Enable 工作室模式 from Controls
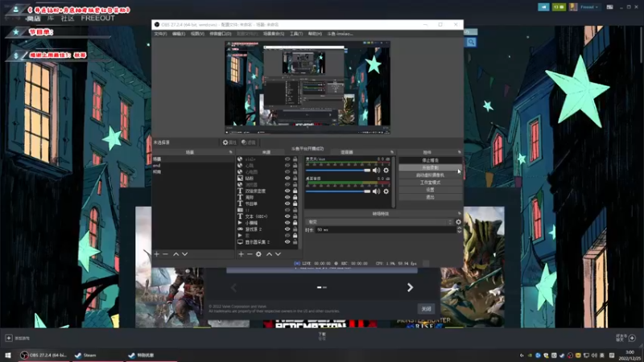Viewport: 644px width, 362px height. (x=430, y=183)
